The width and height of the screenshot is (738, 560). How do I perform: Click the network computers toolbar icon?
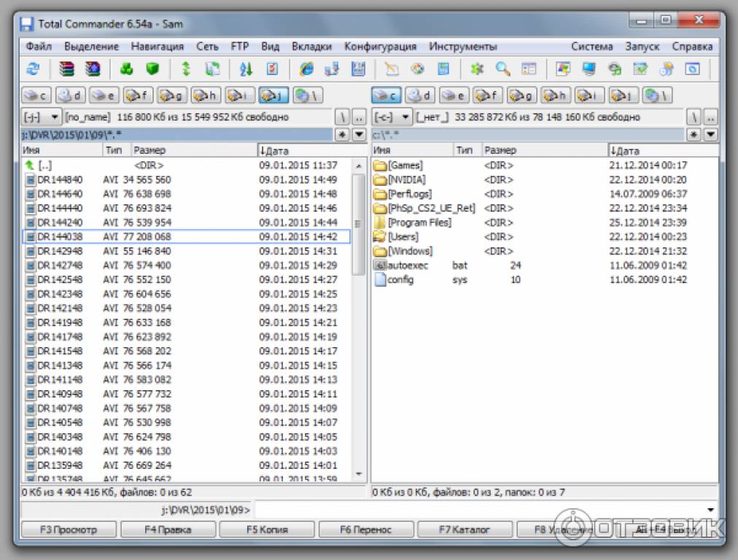point(333,69)
